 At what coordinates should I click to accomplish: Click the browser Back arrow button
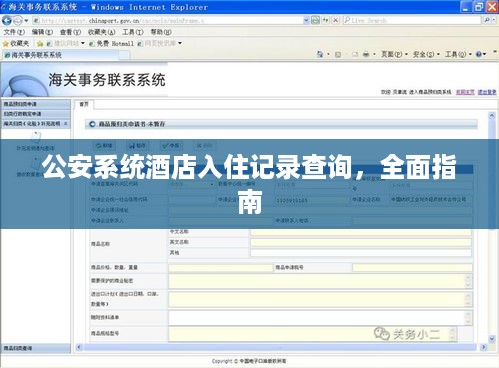pos(6,21)
